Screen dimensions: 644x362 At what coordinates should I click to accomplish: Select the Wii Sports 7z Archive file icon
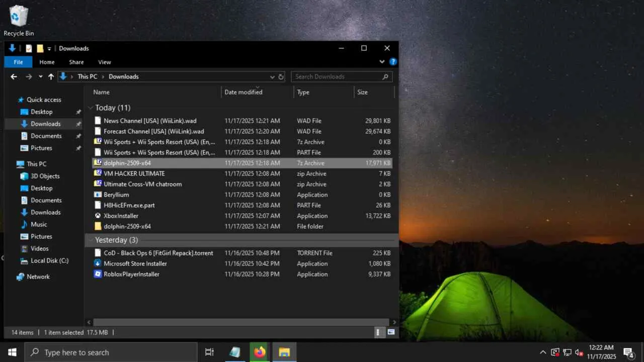[x=98, y=142]
